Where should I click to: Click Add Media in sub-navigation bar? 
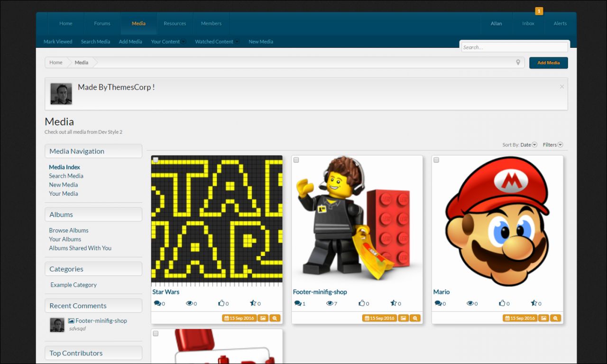pyautogui.click(x=130, y=42)
